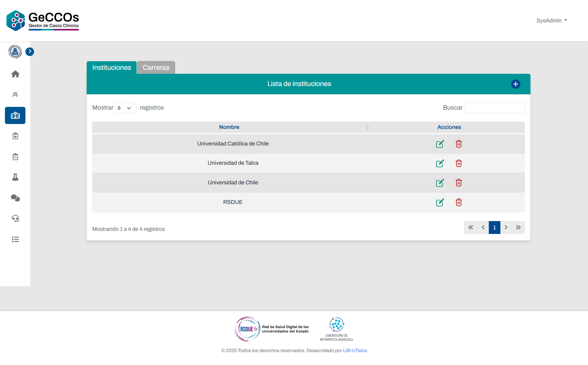
Task: Edit Universidad Católica de Chile
Action: pos(440,144)
